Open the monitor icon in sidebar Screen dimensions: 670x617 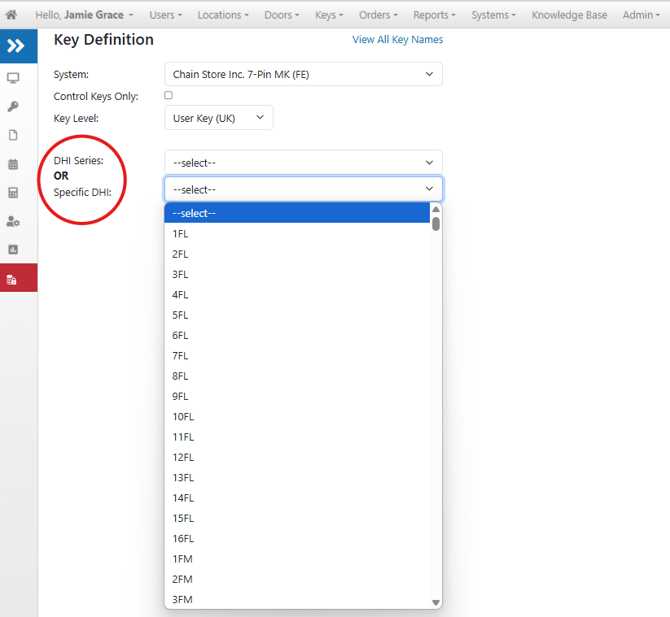pos(13,78)
